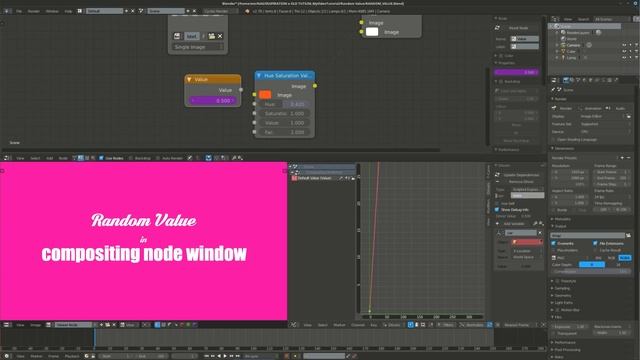The width and height of the screenshot is (640, 360).
Task: Click the Hue field in Hue Saturation node
Action: point(284,104)
